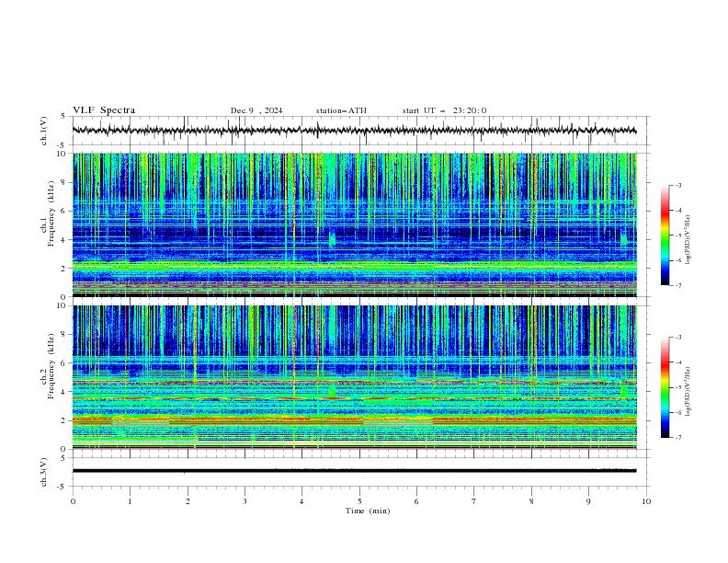Screen dimensions: 728x563
Task: Click the "station=ATH" header label
Action: tap(341, 110)
